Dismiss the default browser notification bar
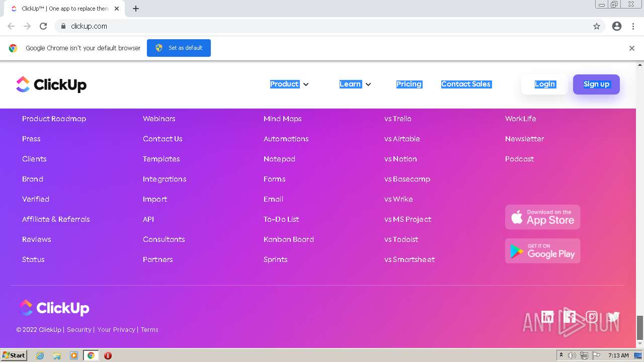644x362 pixels. tap(632, 48)
